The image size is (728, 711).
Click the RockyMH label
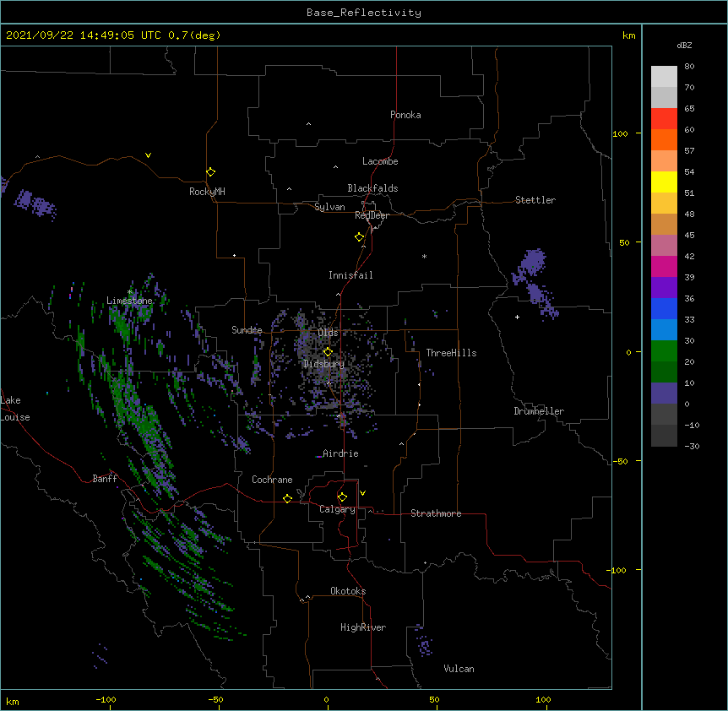click(207, 192)
